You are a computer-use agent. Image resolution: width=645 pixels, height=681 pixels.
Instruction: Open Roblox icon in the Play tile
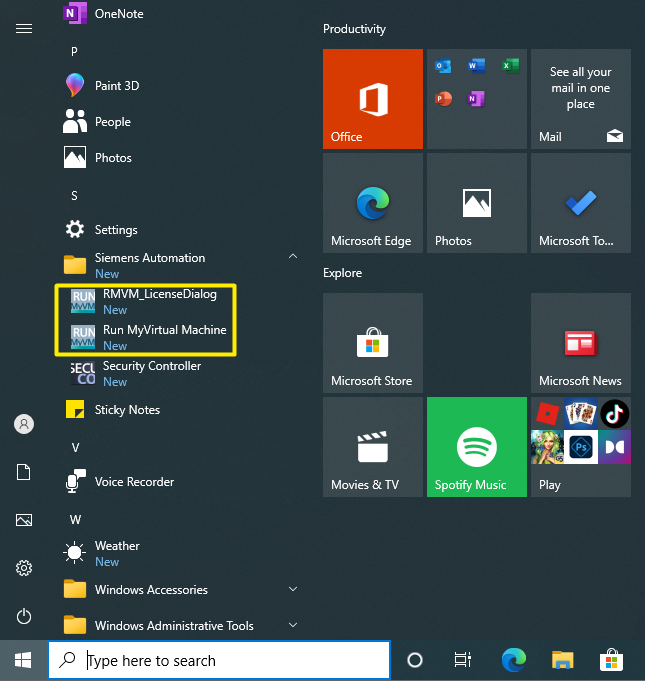tap(547, 413)
